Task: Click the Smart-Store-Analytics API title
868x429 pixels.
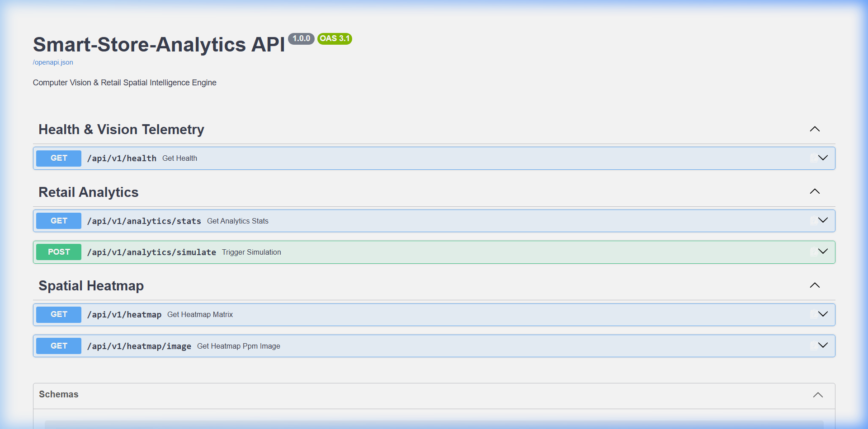Action: pos(159,45)
